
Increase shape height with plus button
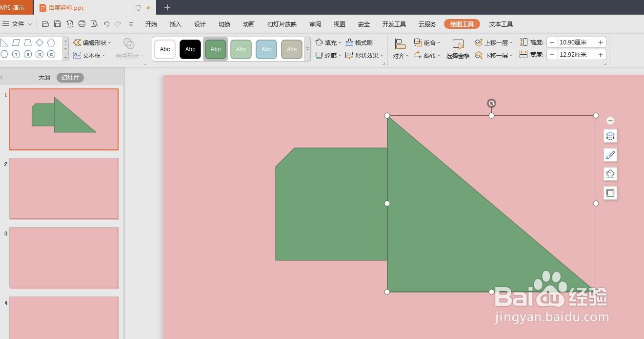coord(601,42)
